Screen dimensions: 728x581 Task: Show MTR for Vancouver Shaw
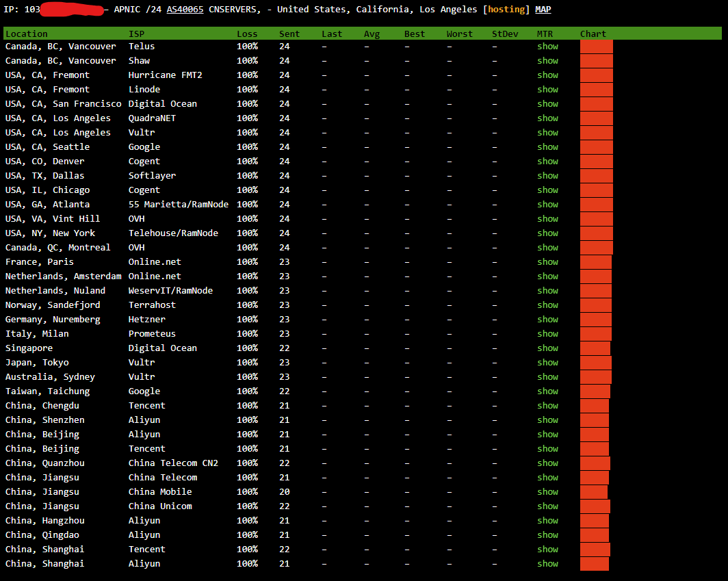pos(548,61)
